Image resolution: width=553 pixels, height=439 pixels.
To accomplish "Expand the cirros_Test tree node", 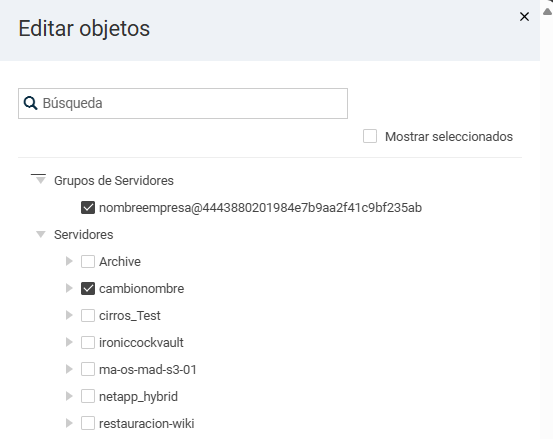I will [69, 315].
